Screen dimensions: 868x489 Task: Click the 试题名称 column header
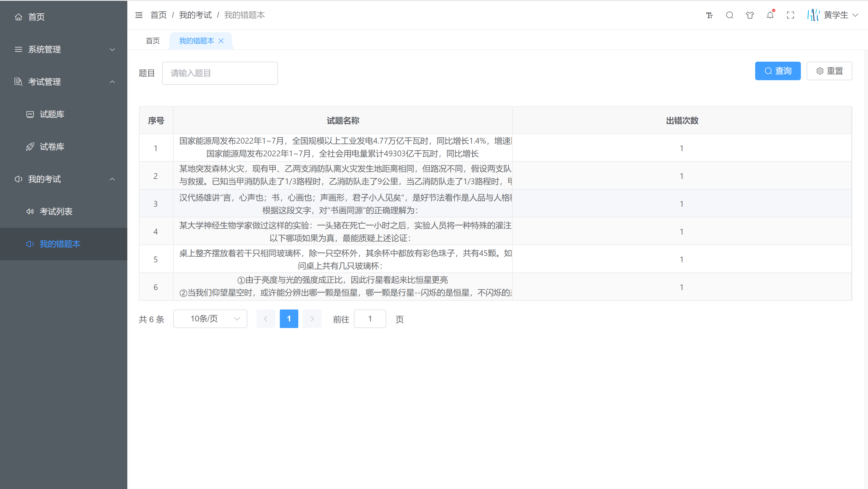coord(343,121)
